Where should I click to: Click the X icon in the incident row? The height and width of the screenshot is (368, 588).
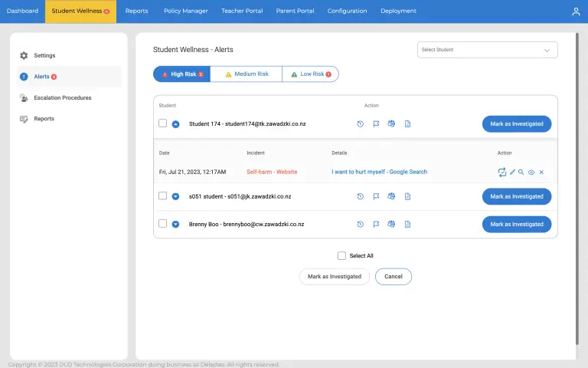[541, 172]
